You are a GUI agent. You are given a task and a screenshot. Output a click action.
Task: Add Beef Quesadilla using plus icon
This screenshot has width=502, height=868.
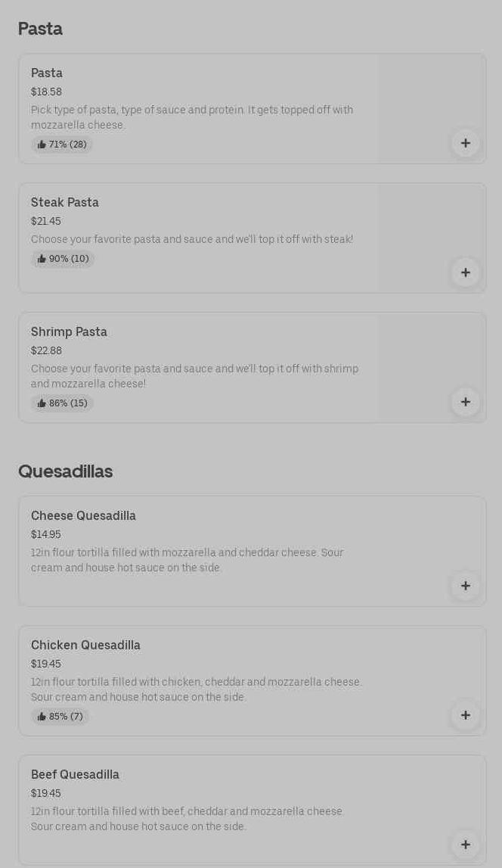click(x=466, y=845)
